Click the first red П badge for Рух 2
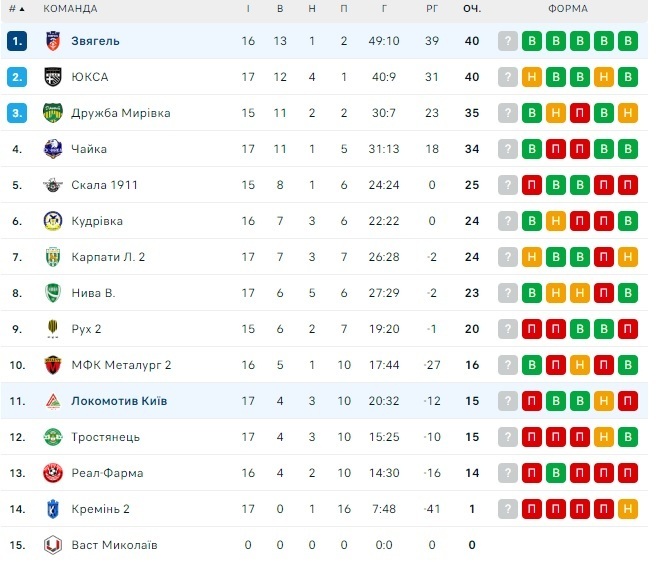Viewport: 659px width, 562px height. (x=532, y=329)
